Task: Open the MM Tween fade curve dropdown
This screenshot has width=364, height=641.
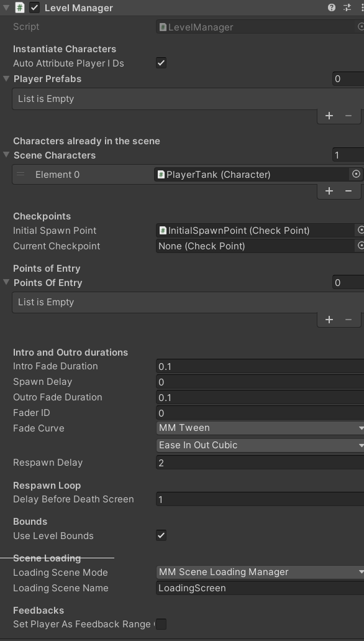Action: pos(260,428)
